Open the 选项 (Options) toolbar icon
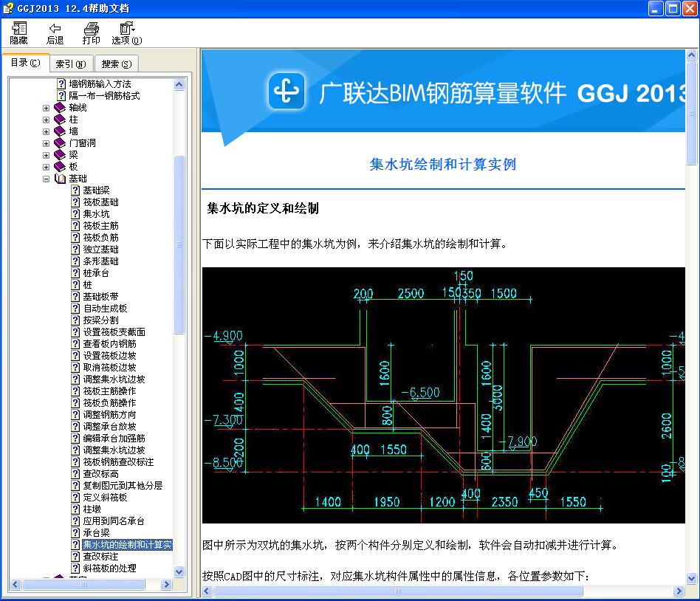The height and width of the screenshot is (601, 700). coord(127,29)
